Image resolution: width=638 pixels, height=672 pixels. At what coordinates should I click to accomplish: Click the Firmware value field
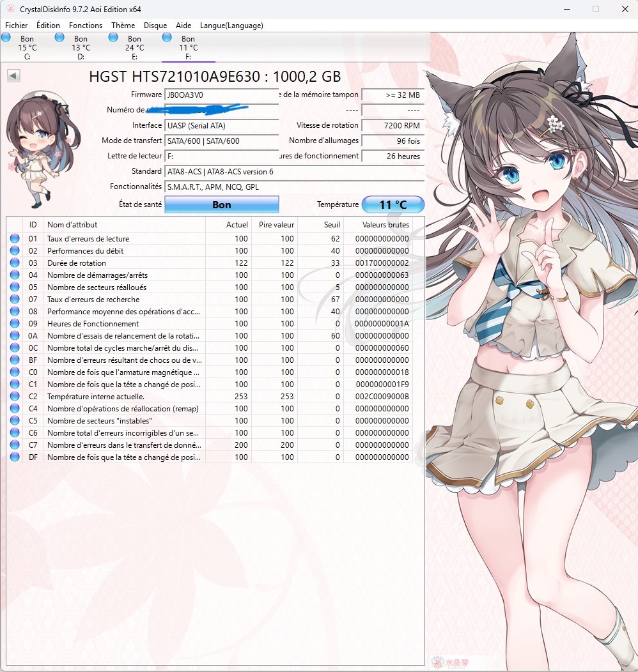coord(221,95)
